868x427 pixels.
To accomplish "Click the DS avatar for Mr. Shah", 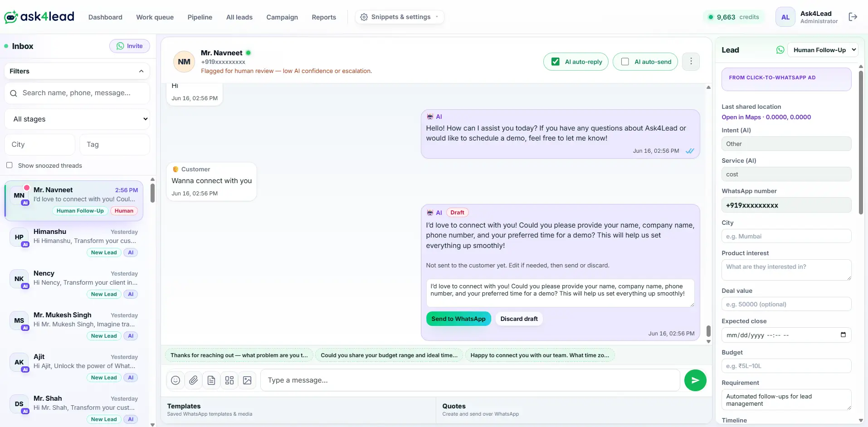I will click(19, 404).
